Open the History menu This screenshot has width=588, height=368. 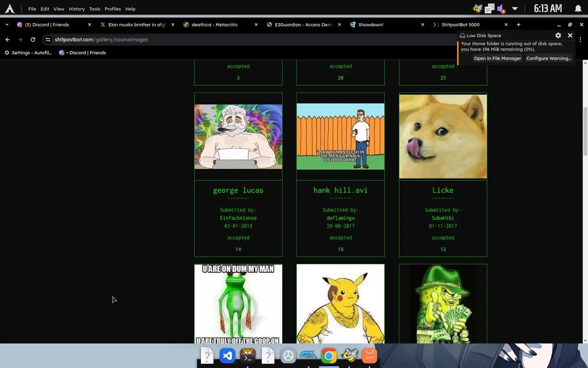77,9
